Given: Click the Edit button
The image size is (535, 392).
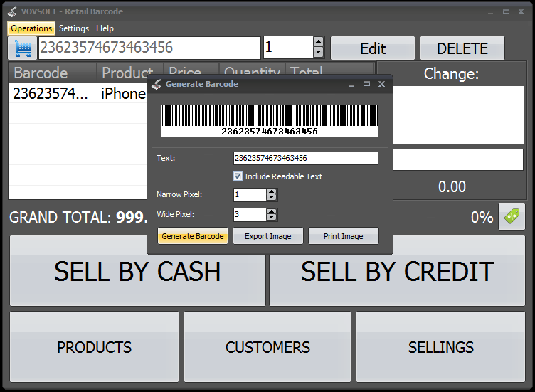Looking at the screenshot, I should pos(373,48).
